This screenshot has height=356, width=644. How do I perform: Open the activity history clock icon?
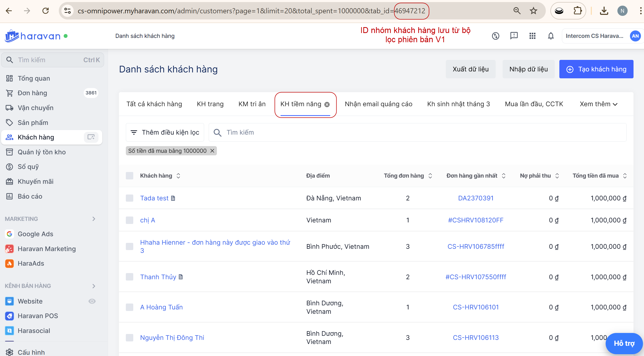click(x=495, y=36)
